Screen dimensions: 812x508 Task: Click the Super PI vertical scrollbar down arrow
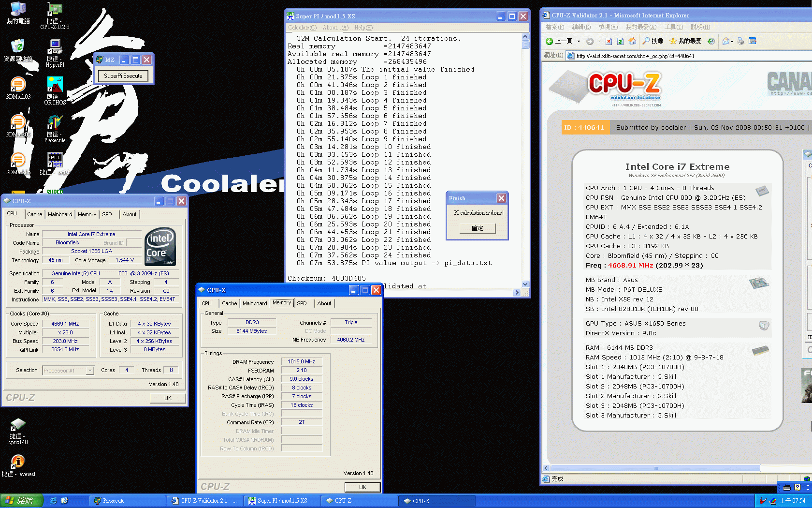(x=525, y=284)
